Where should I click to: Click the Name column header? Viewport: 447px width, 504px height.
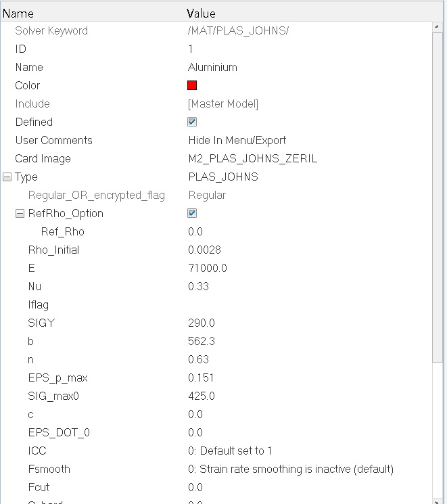18,14
